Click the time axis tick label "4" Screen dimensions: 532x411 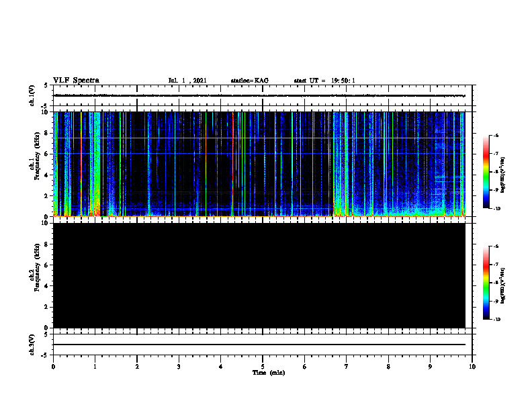pos(220,367)
